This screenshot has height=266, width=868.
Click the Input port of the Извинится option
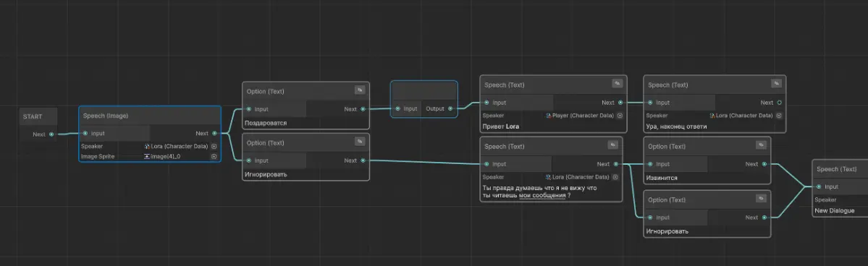pos(650,164)
